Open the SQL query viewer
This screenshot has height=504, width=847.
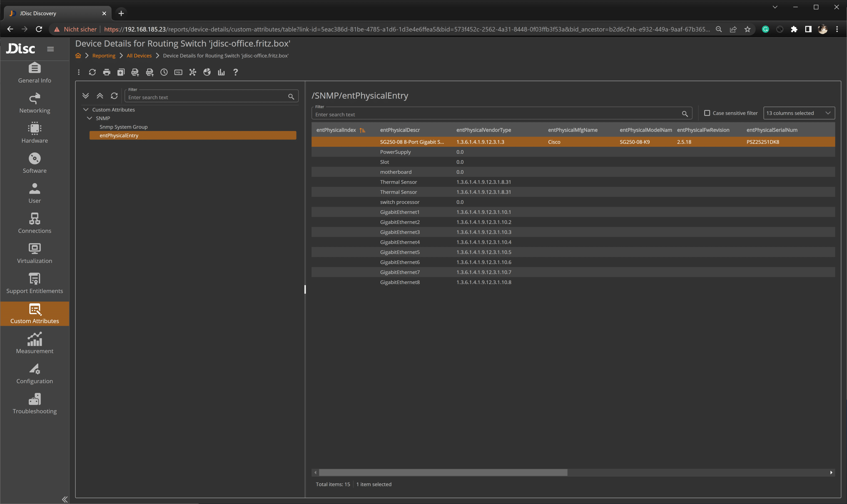click(x=178, y=72)
